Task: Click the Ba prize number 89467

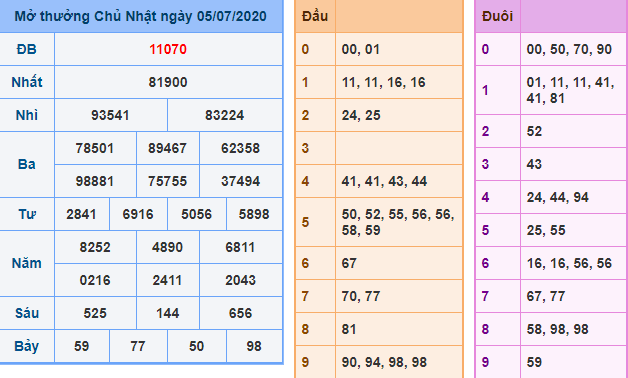Action: 167,148
